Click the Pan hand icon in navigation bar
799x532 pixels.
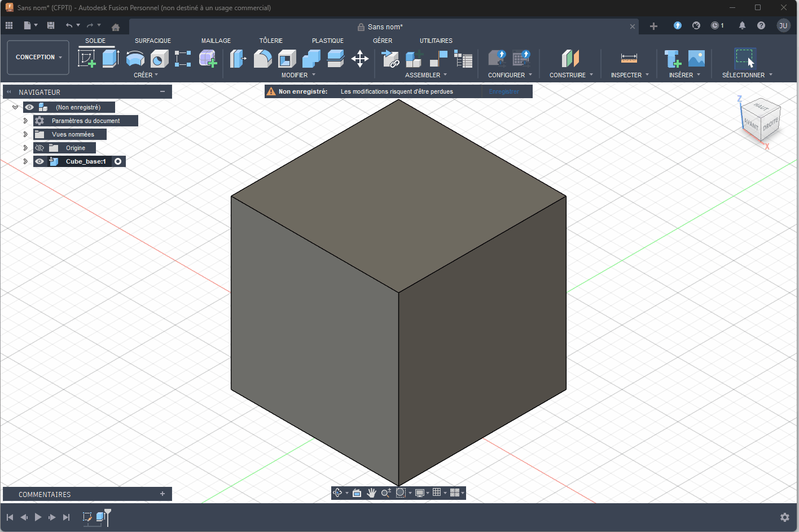point(371,493)
